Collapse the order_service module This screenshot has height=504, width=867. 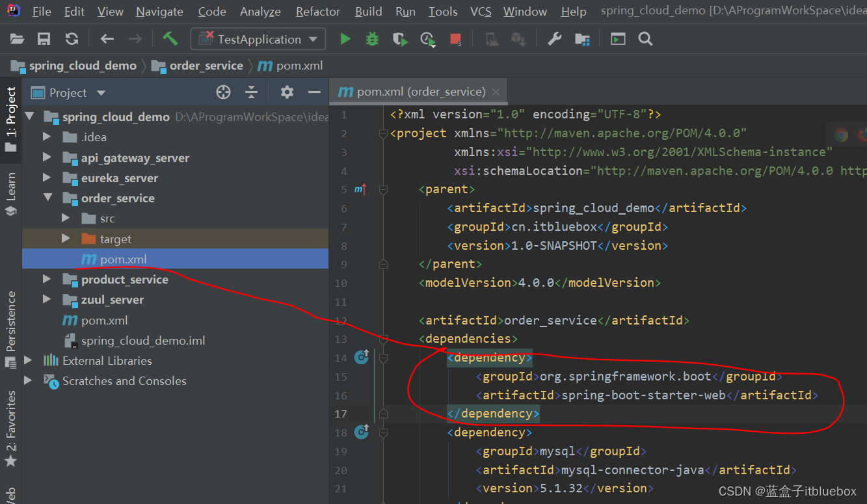[47, 198]
